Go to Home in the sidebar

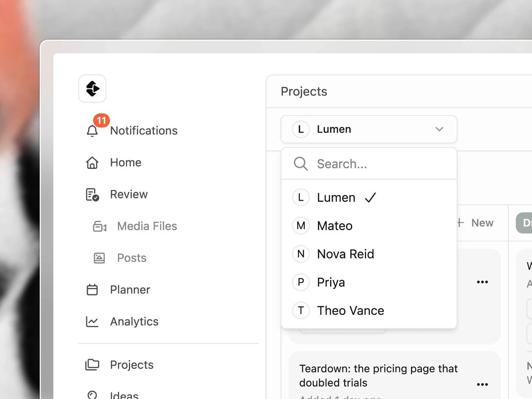[x=126, y=162]
